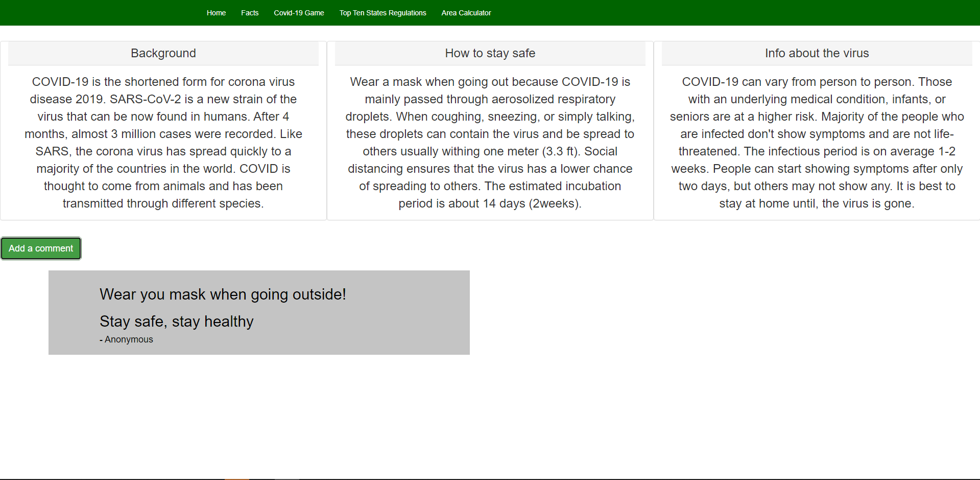Click the Anonymous comment box
The image size is (980, 480).
click(x=259, y=312)
